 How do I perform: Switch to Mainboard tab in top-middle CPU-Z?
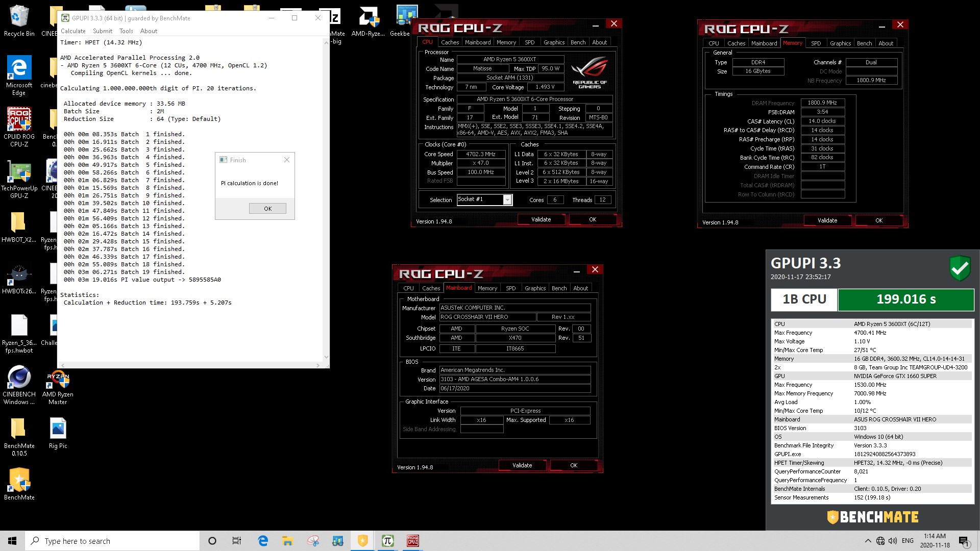pos(478,42)
